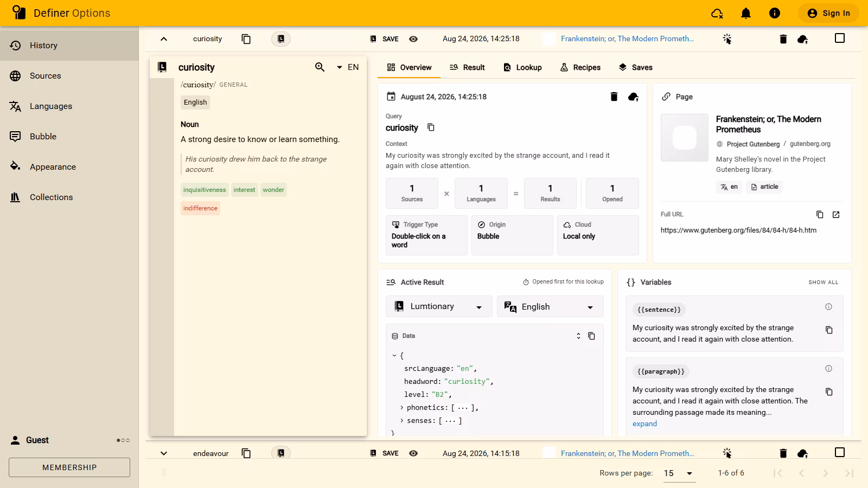Click the Sign In button
This screenshot has height=488, width=868.
828,13
